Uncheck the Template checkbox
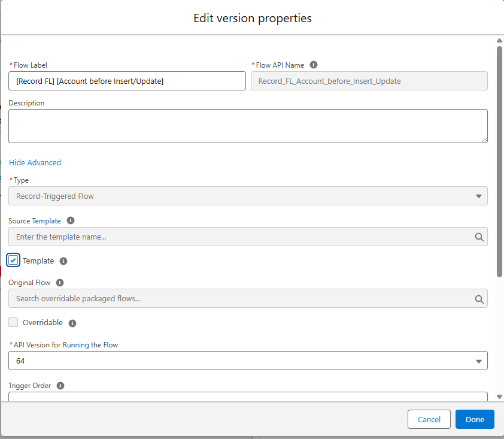The width and height of the screenshot is (504, 439). [x=13, y=261]
